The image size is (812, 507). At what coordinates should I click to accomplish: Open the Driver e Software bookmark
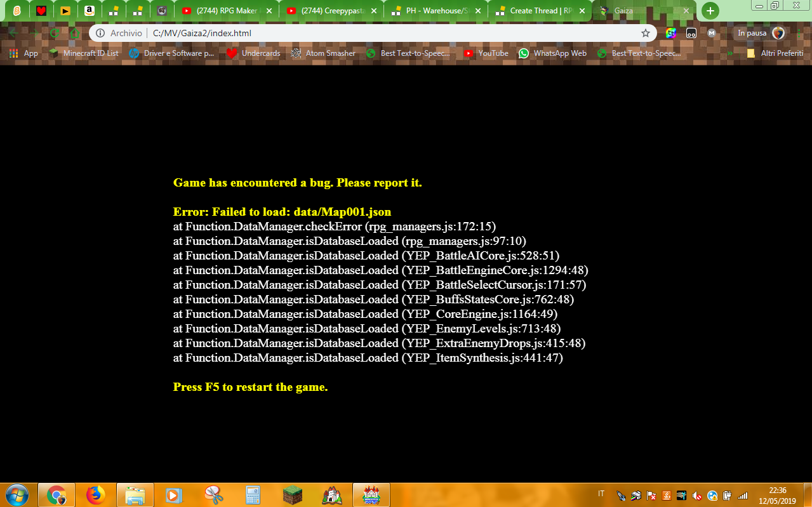point(171,53)
